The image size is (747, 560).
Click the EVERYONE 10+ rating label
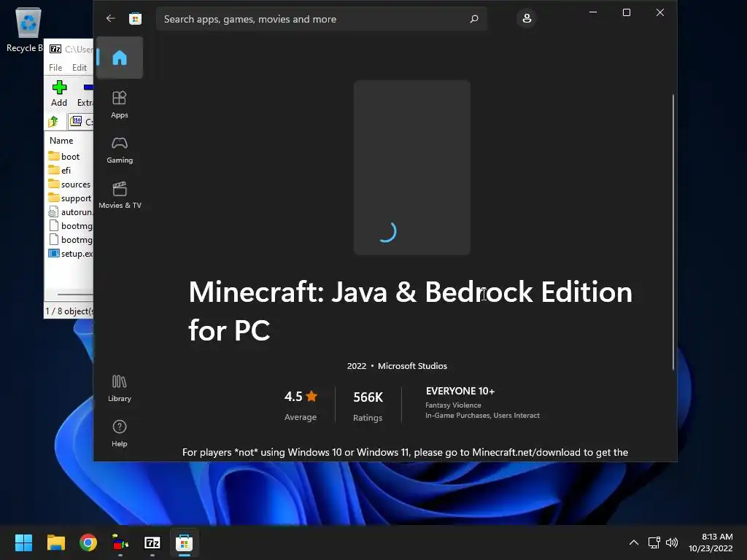460,391
